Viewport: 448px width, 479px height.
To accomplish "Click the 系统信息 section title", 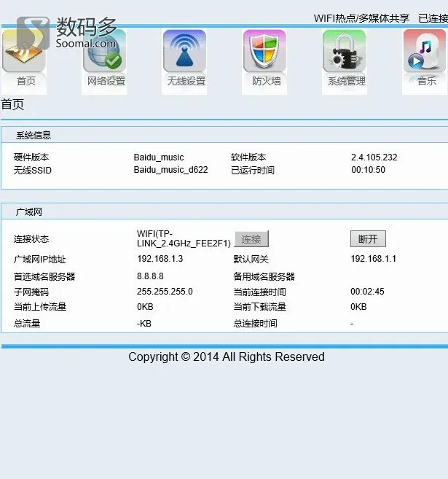I will coord(34,136).
